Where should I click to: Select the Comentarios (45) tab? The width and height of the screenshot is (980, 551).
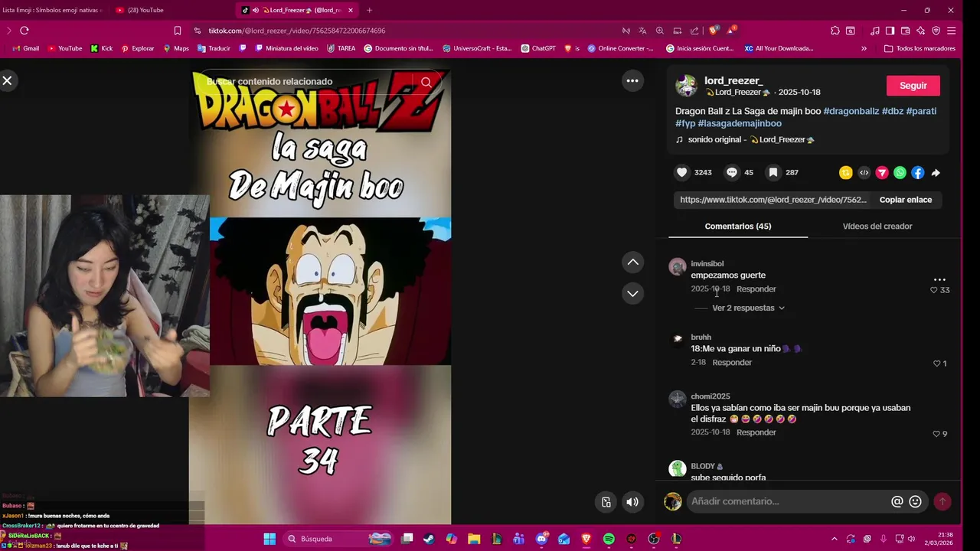[738, 227]
